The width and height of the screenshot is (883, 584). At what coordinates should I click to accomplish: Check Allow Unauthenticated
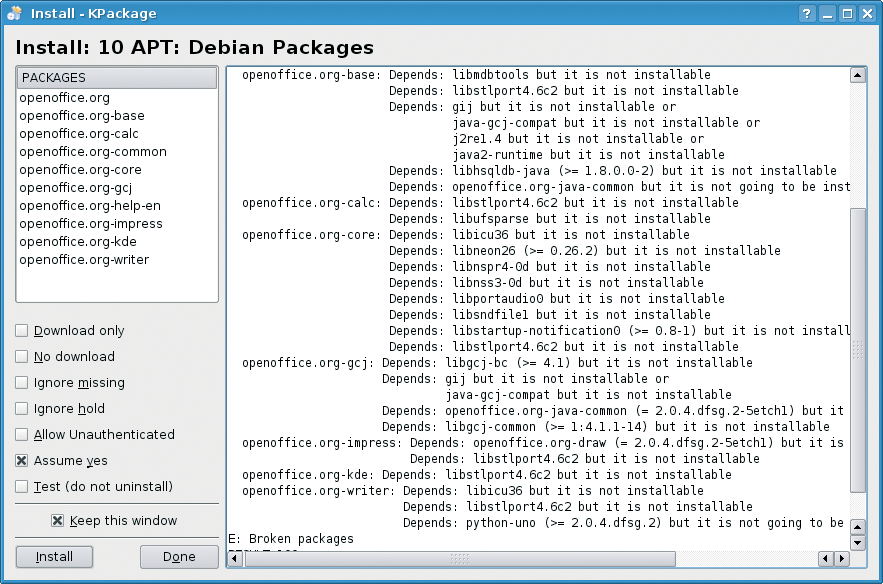pyautogui.click(x=21, y=434)
